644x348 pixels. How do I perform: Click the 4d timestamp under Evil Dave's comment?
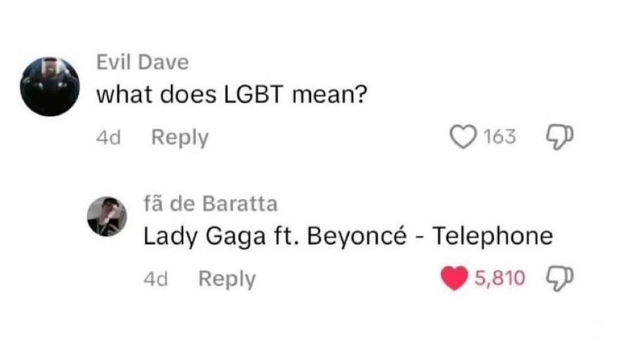108,138
